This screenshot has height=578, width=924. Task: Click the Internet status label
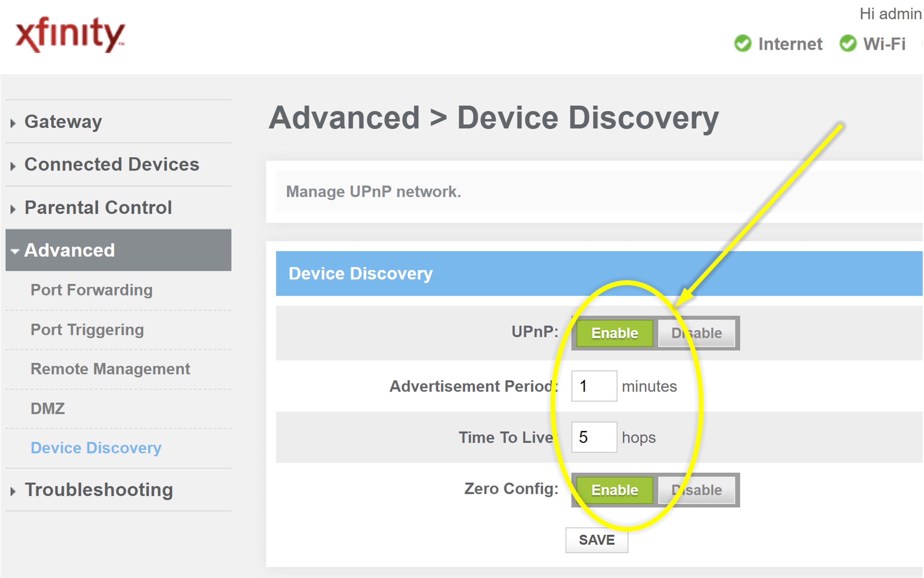point(790,44)
